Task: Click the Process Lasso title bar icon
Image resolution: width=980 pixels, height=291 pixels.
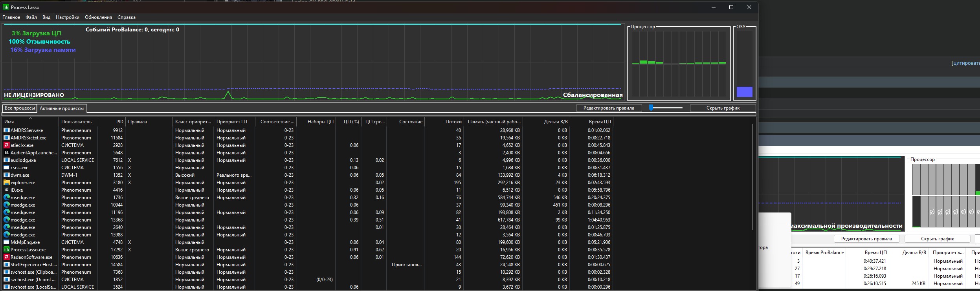Action: (x=6, y=7)
